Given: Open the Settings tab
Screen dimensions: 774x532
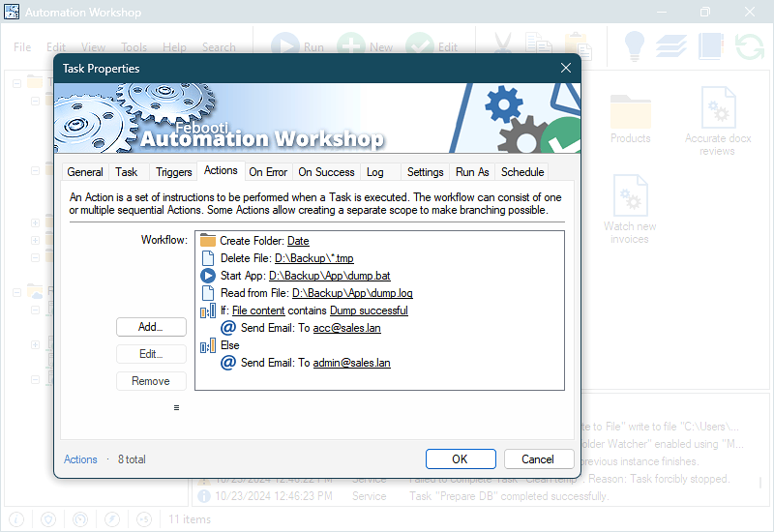Looking at the screenshot, I should pyautogui.click(x=425, y=172).
